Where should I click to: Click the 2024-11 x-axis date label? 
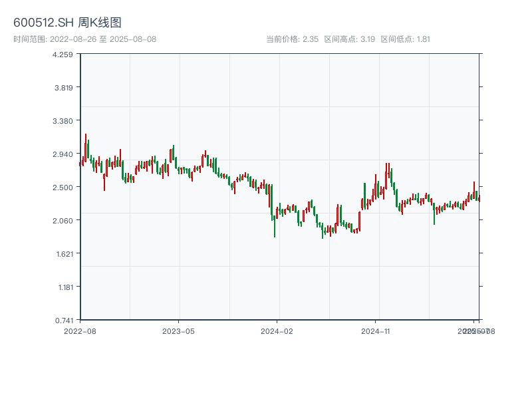coord(375,331)
